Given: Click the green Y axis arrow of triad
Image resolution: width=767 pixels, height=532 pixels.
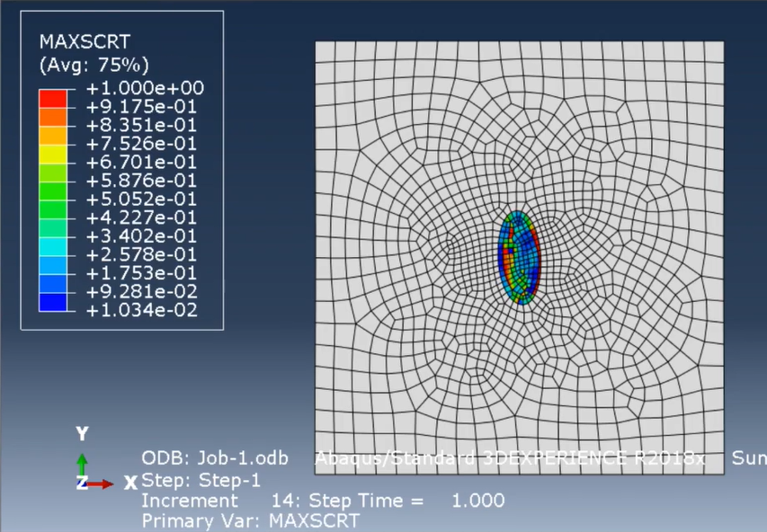Looking at the screenshot, I should click(x=82, y=465).
